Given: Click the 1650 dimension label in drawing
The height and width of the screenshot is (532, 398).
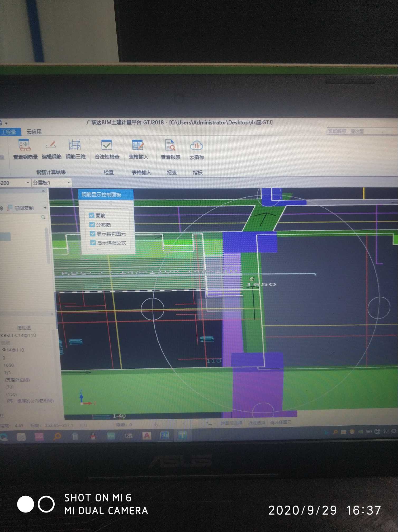Looking at the screenshot, I should coord(261,284).
